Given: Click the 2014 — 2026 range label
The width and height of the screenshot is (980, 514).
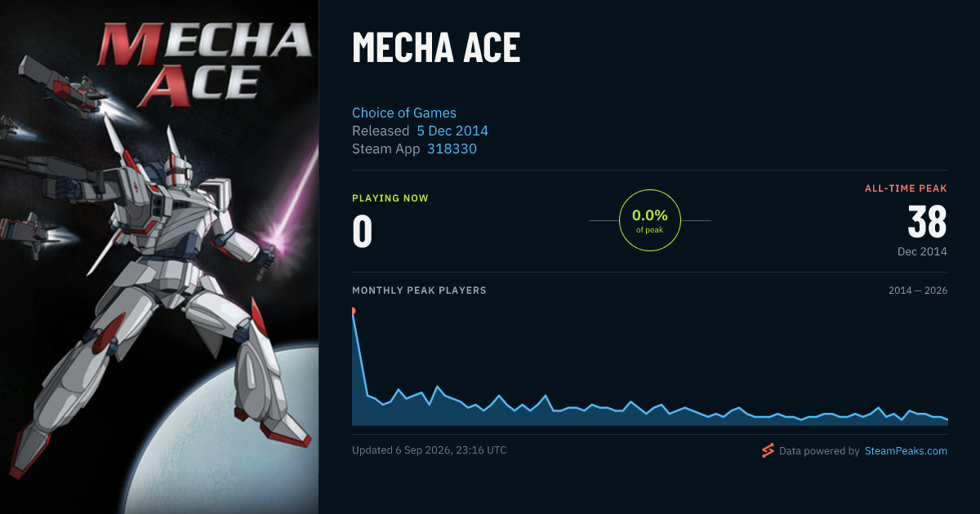Looking at the screenshot, I should click(x=918, y=290).
